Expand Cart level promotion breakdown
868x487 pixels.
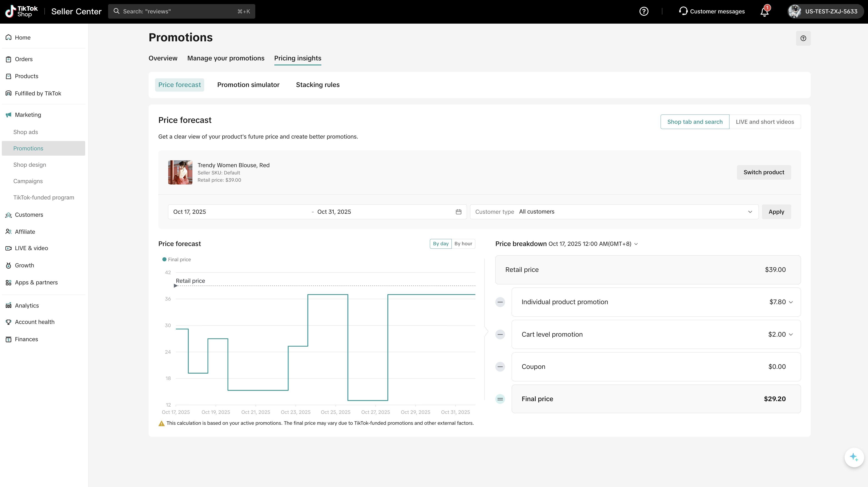point(791,334)
